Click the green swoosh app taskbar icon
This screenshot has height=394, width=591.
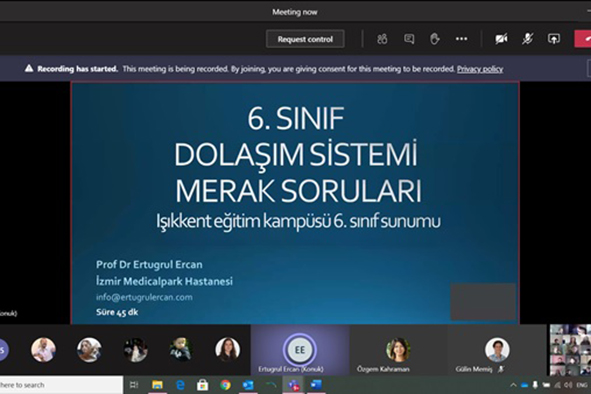pos(271,385)
